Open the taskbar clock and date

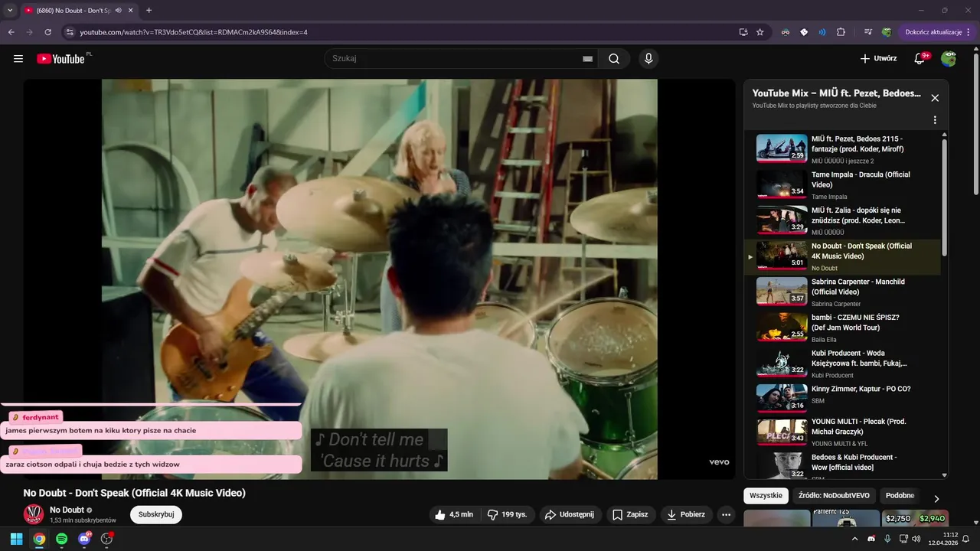943,539
